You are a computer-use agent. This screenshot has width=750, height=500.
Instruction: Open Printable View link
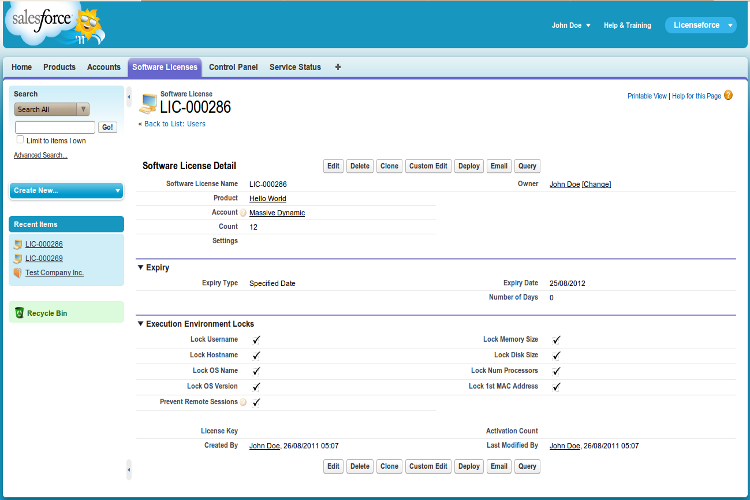click(x=647, y=96)
